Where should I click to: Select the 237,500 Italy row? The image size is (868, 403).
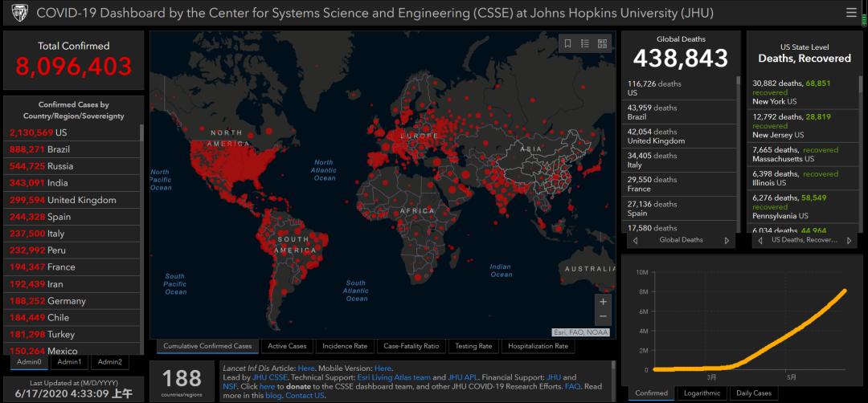tap(73, 234)
